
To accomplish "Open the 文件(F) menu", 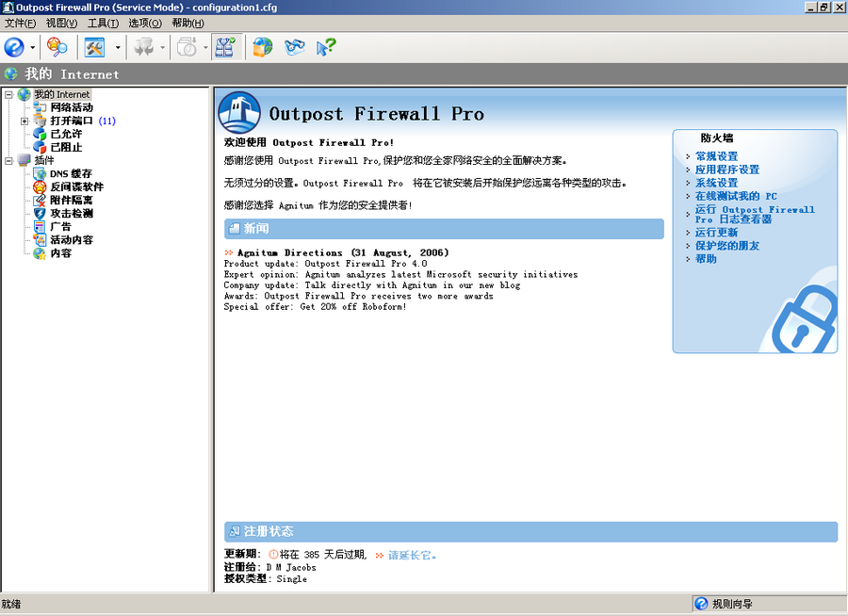I will [x=20, y=23].
